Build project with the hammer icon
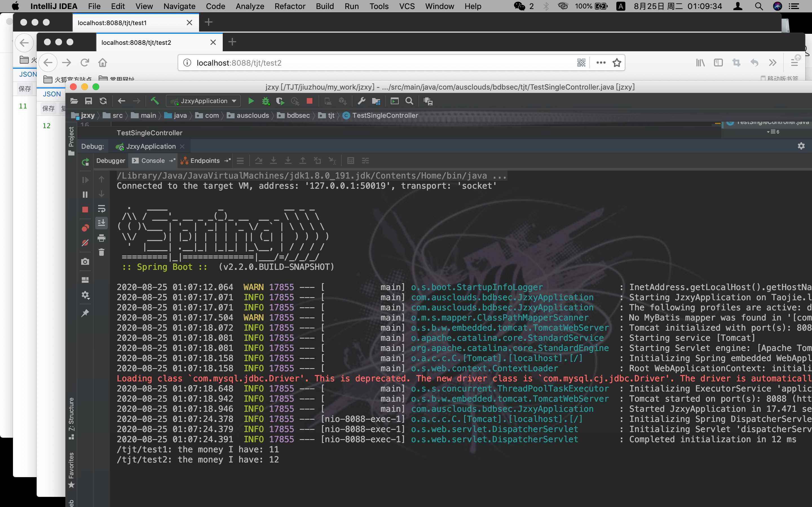The width and height of the screenshot is (812, 507). (155, 101)
